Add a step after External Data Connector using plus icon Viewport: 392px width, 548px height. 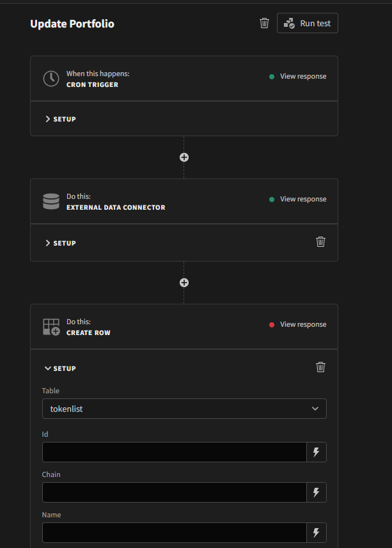coord(184,282)
